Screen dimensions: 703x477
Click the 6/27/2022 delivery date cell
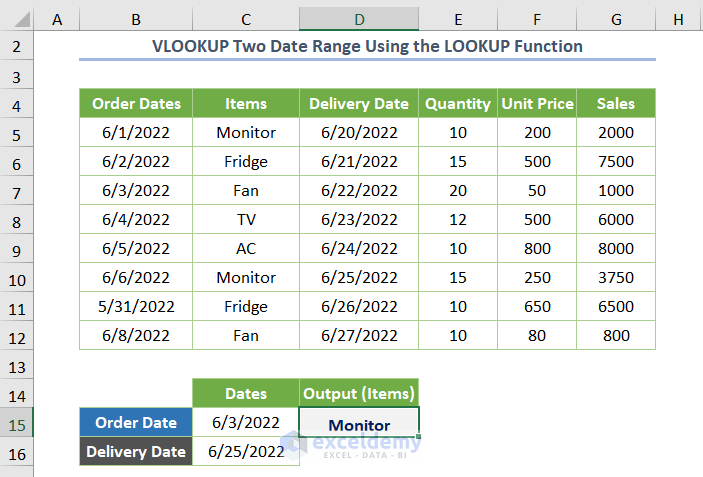pyautogui.click(x=359, y=335)
